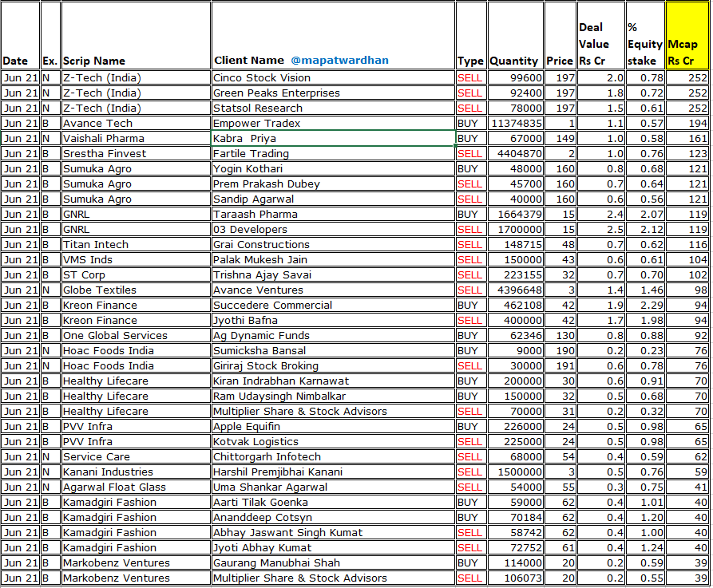Click the highlighted 'Kabra Priya' cell
713x588 pixels.
pos(333,138)
